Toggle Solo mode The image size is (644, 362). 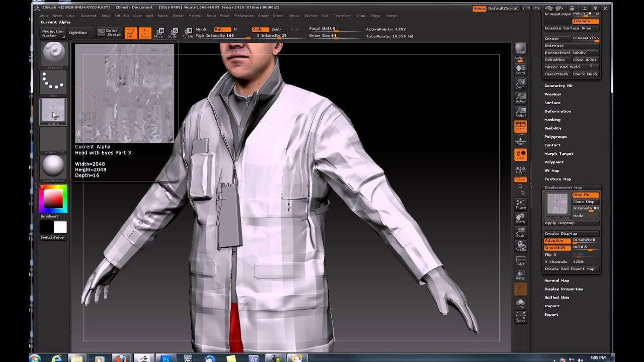521,303
